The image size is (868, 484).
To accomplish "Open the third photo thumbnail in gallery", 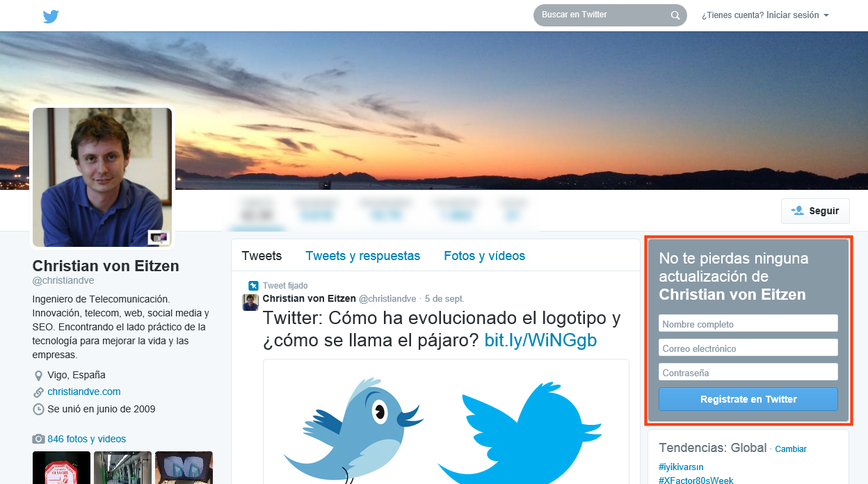I will click(184, 467).
